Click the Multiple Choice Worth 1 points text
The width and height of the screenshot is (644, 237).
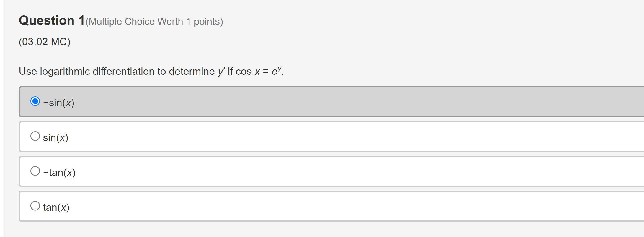pos(153,21)
